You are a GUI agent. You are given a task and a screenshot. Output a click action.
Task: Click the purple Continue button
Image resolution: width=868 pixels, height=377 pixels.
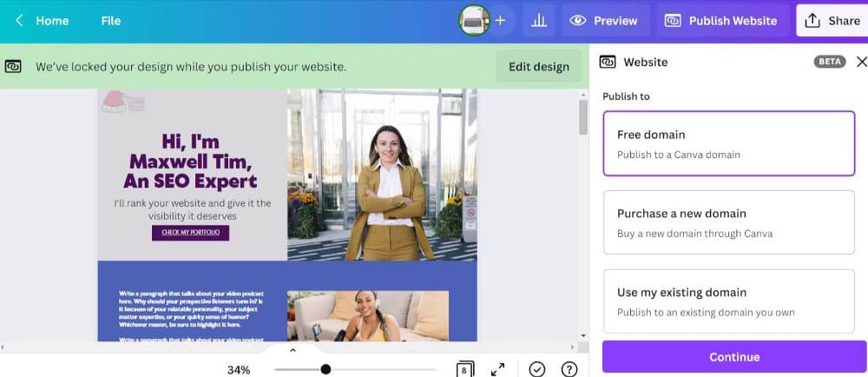(x=733, y=357)
